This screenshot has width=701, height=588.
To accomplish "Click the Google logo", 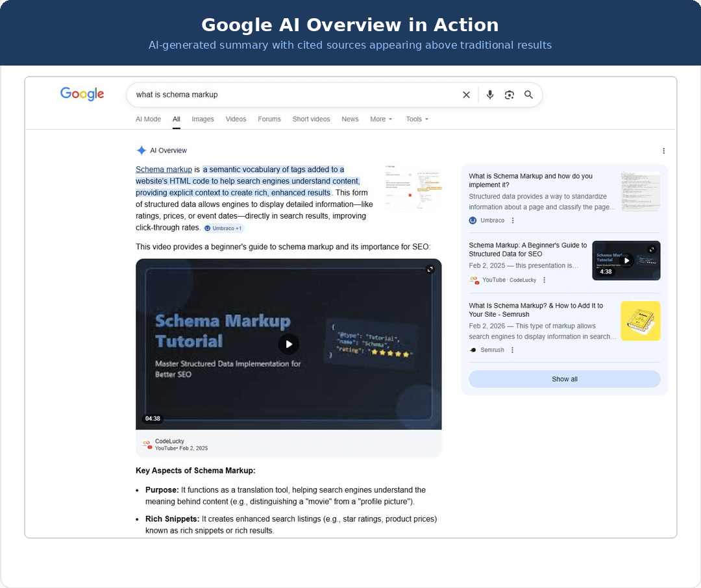I will tap(82, 94).
